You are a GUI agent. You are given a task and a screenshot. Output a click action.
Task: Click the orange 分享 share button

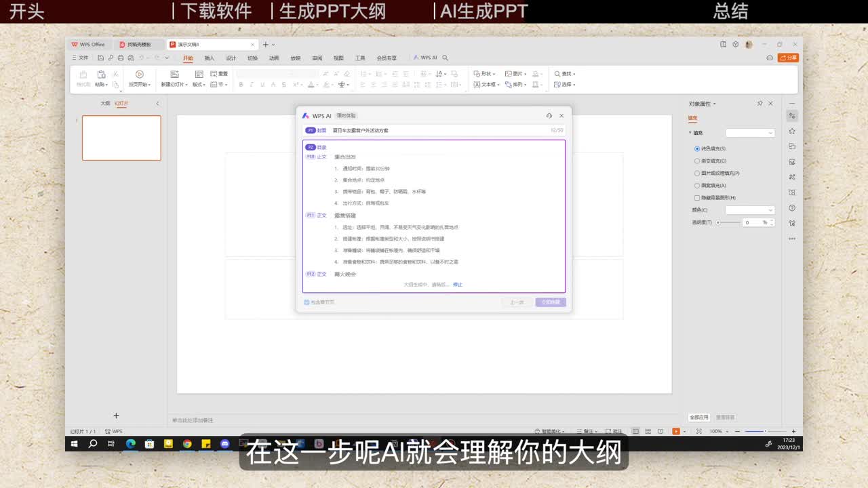click(x=788, y=58)
